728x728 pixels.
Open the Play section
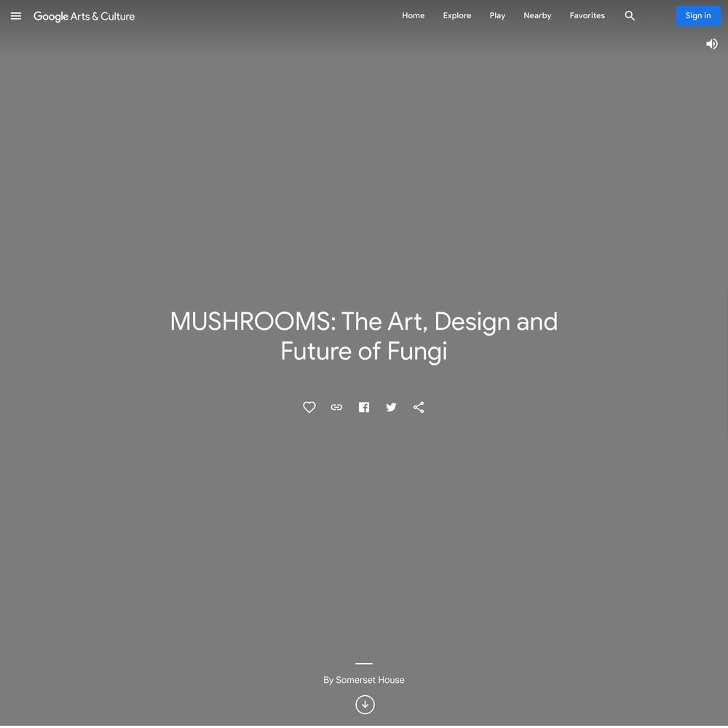tap(497, 15)
